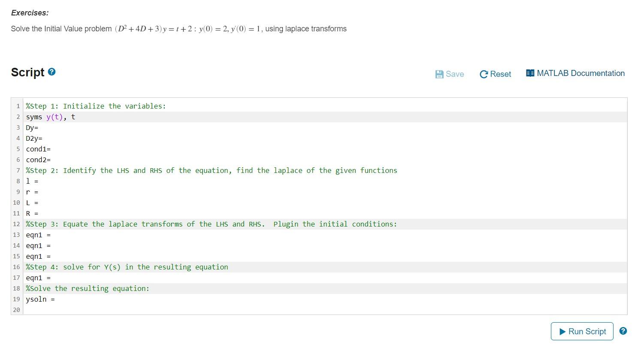Click the Save text label

[454, 74]
